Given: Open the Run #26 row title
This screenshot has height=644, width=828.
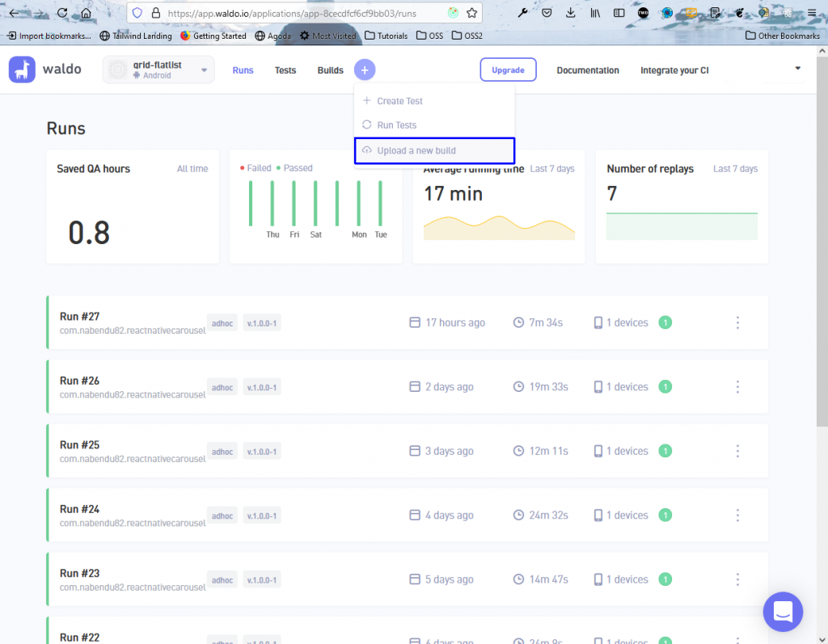Looking at the screenshot, I should pos(79,381).
